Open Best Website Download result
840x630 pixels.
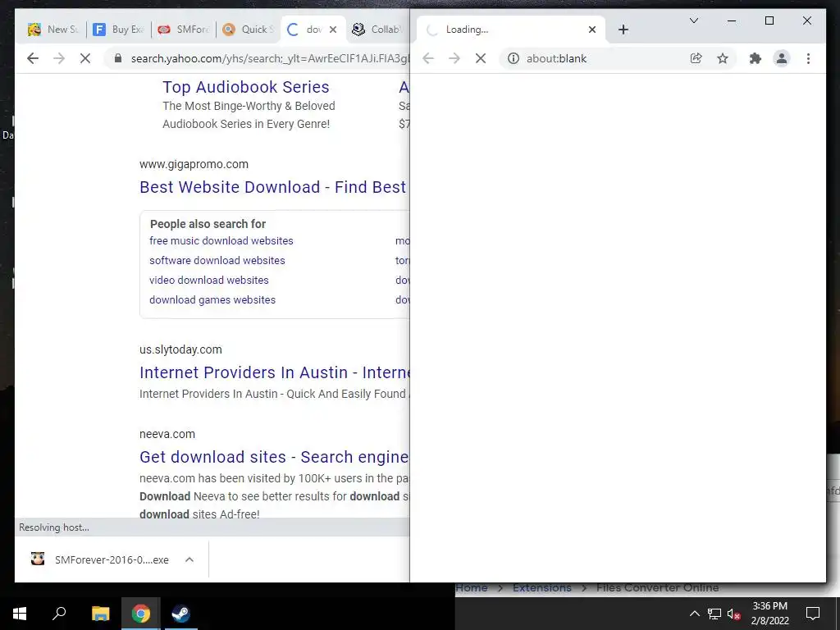click(273, 187)
